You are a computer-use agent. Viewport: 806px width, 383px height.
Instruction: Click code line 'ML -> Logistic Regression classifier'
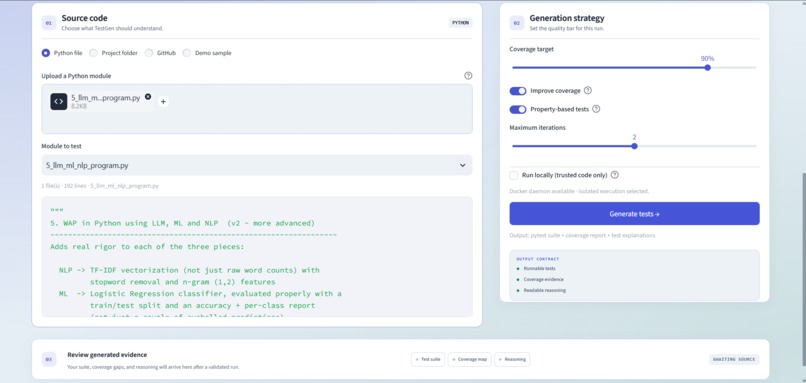pos(200,294)
